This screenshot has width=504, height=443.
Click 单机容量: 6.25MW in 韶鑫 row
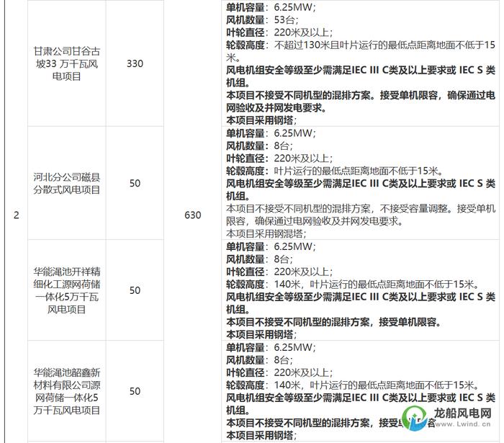271,347
